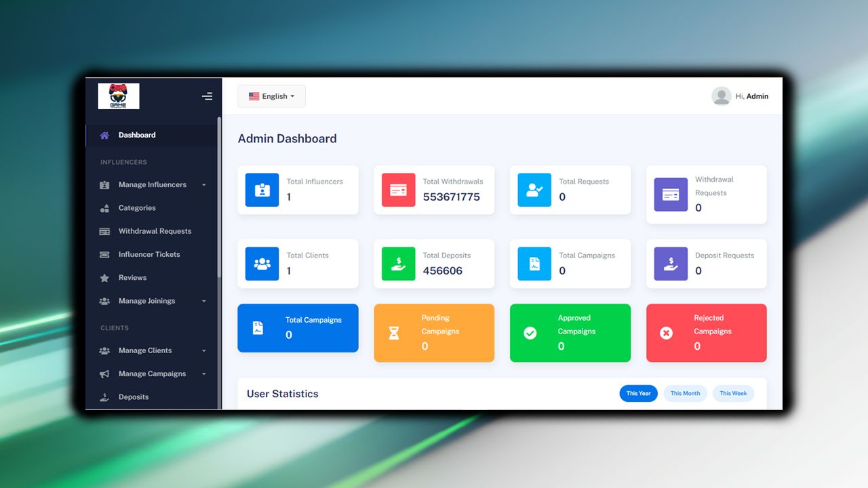This screenshot has width=868, height=488.
Task: Click the Total Influencers blue badge icon
Action: tap(262, 190)
